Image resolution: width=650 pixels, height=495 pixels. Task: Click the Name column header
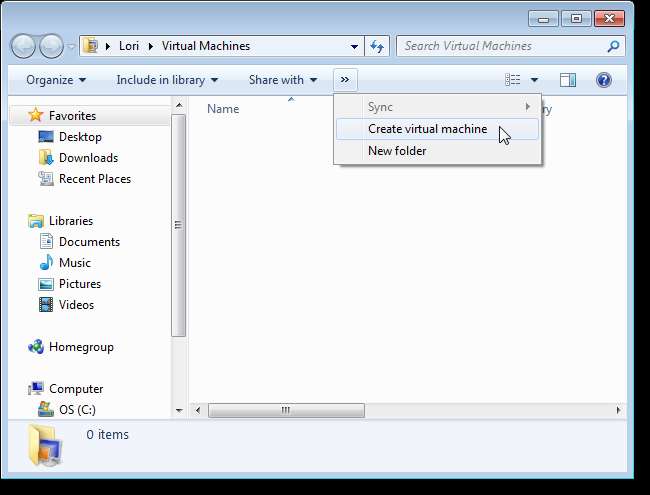(223, 109)
